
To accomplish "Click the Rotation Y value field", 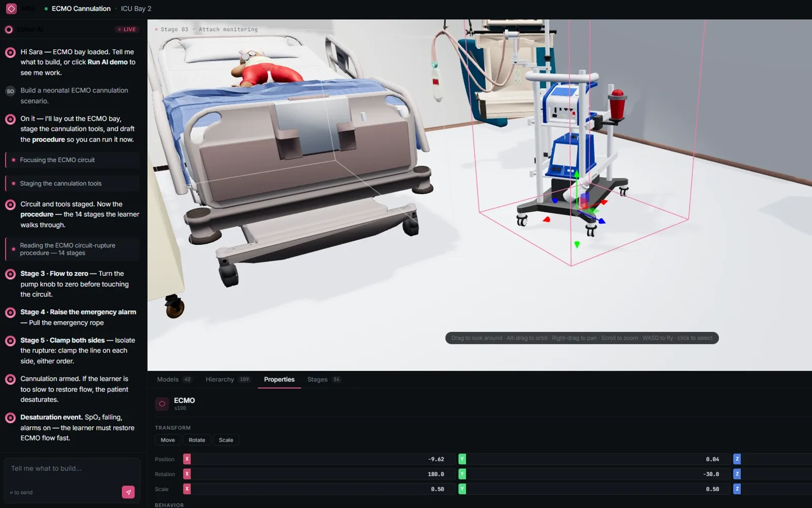I will 595,474.
